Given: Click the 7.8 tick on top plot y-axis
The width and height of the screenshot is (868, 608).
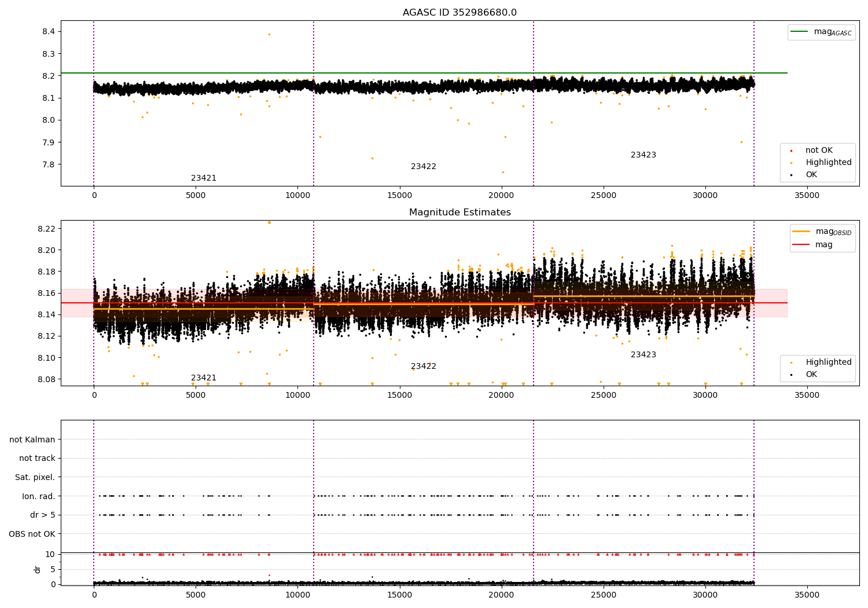Looking at the screenshot, I should tap(49, 164).
